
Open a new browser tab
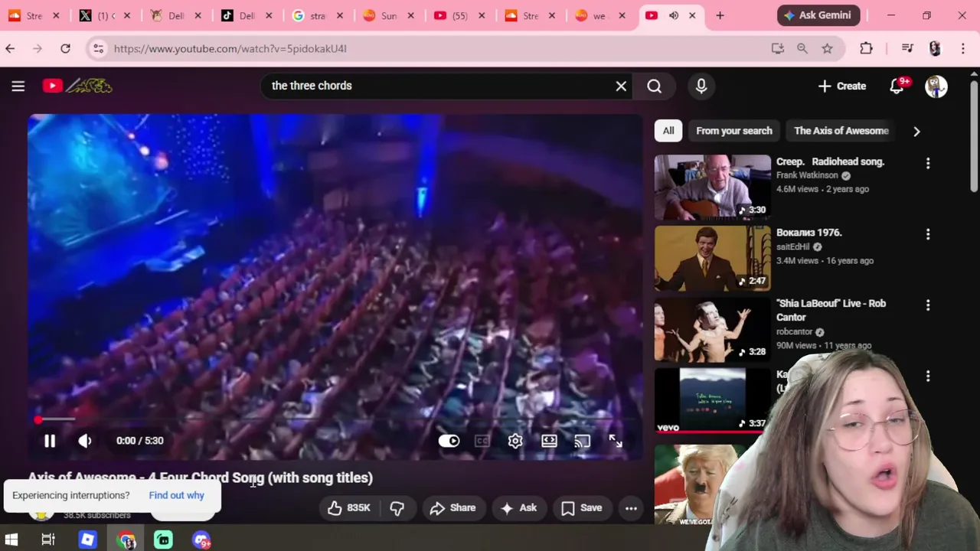(x=720, y=15)
